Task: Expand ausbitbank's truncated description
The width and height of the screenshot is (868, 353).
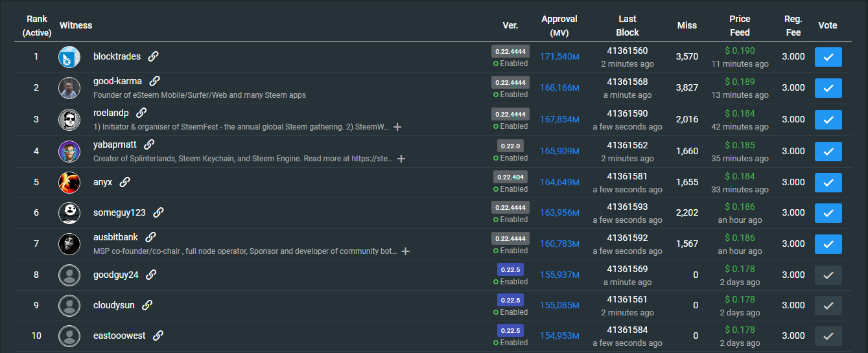Action: pos(405,251)
